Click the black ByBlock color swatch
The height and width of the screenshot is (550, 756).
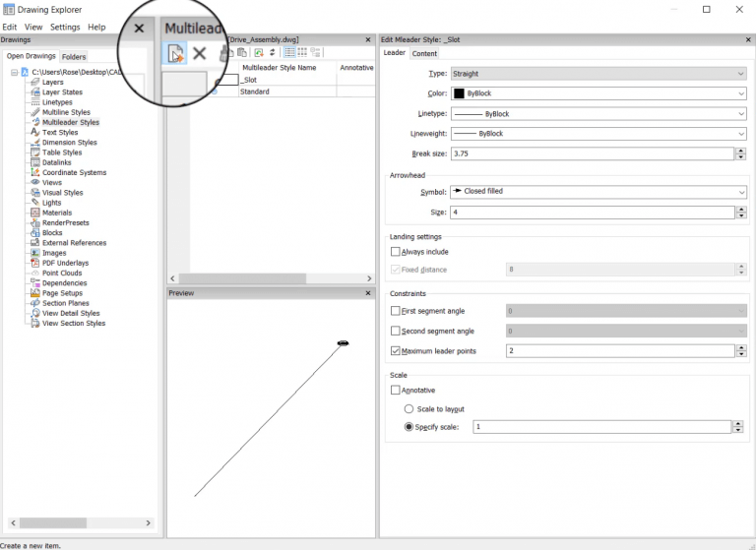459,93
